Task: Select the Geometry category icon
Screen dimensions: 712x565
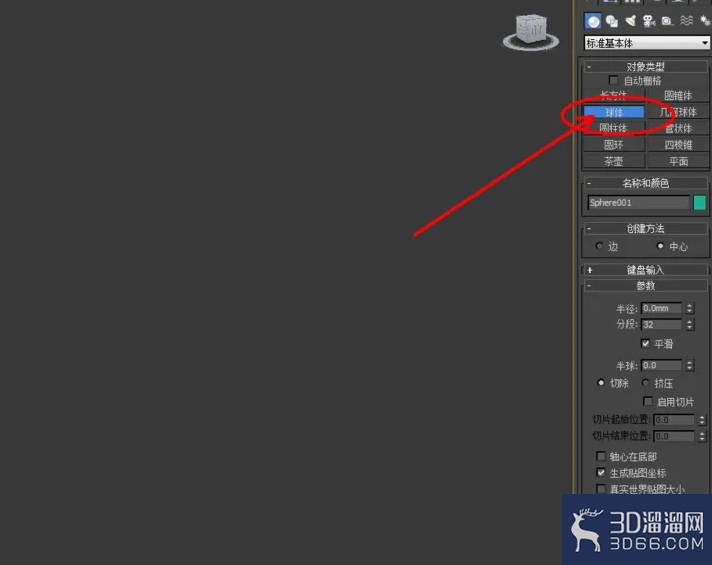Action: pos(593,21)
